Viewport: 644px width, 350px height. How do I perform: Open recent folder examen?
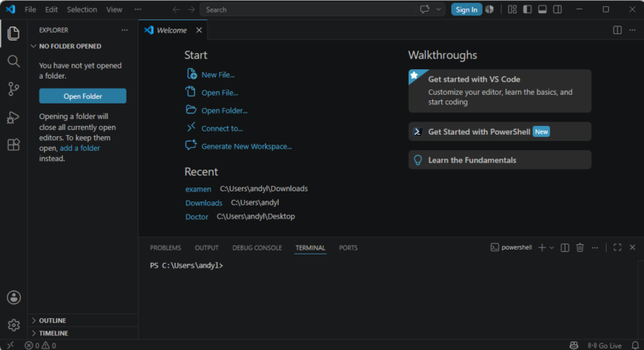198,189
